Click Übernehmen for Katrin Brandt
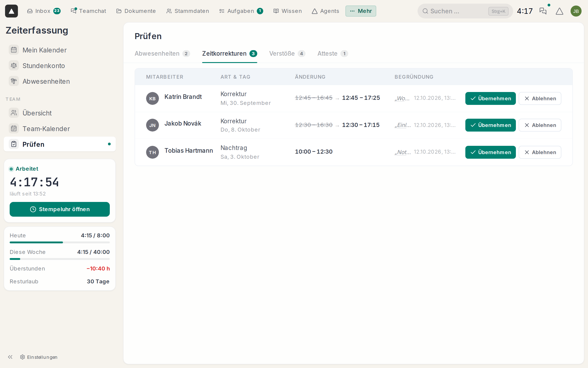This screenshot has width=588, height=368. (x=490, y=98)
